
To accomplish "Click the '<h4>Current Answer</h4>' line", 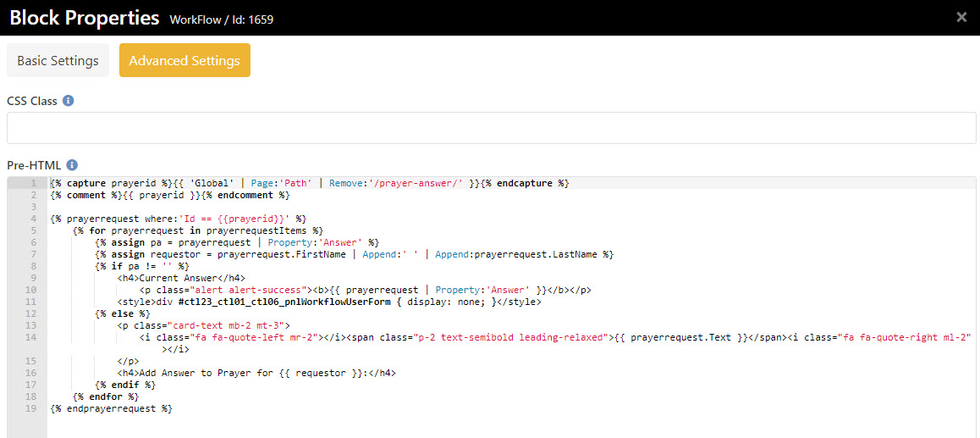I will tap(181, 278).
